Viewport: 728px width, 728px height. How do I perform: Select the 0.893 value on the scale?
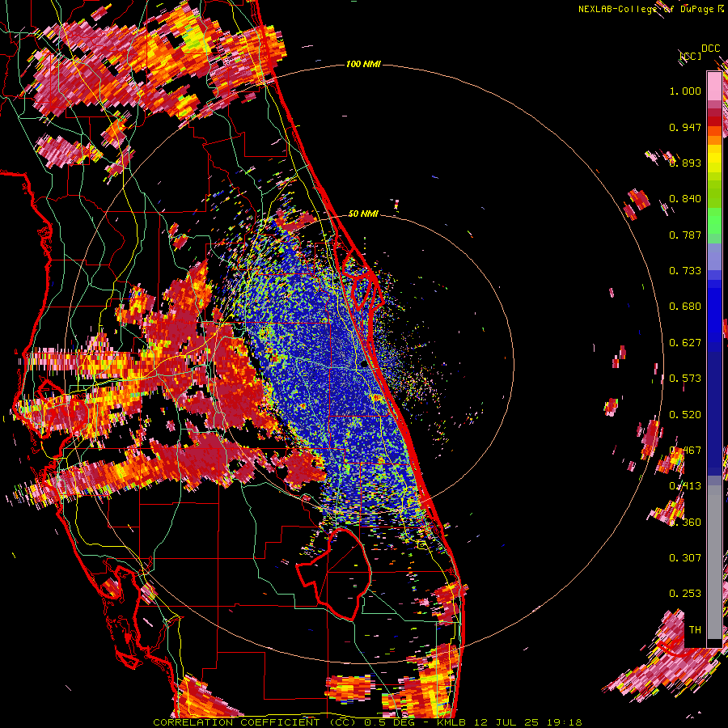tap(685, 163)
